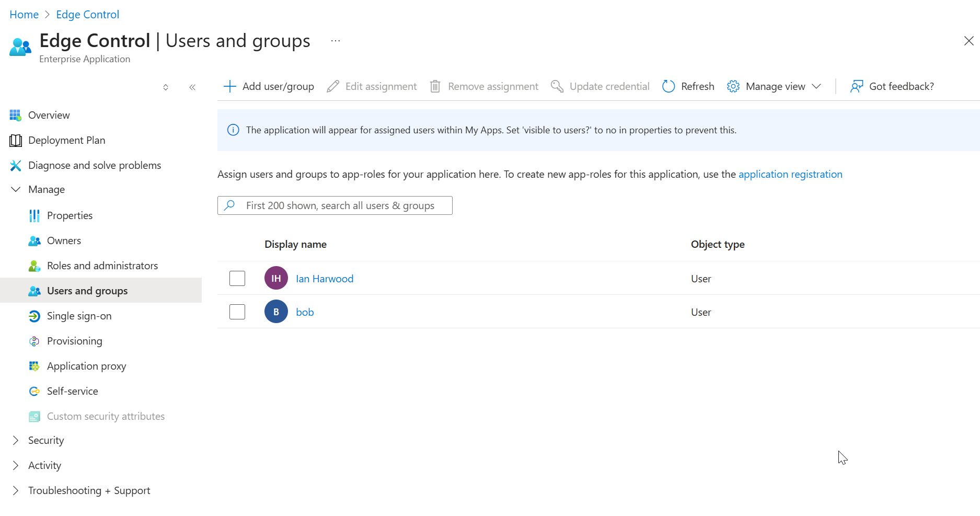Click the Application proxy icon
Screen dimensions: 980x516
[34, 366]
